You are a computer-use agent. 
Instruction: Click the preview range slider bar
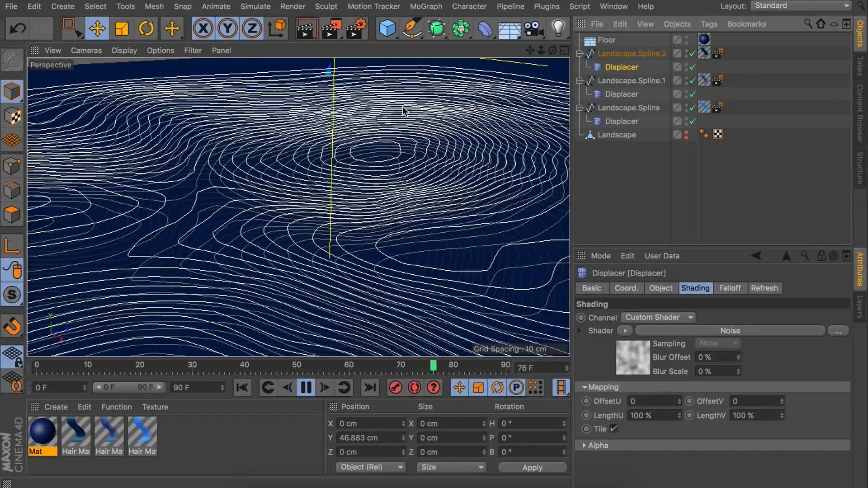tap(129, 387)
